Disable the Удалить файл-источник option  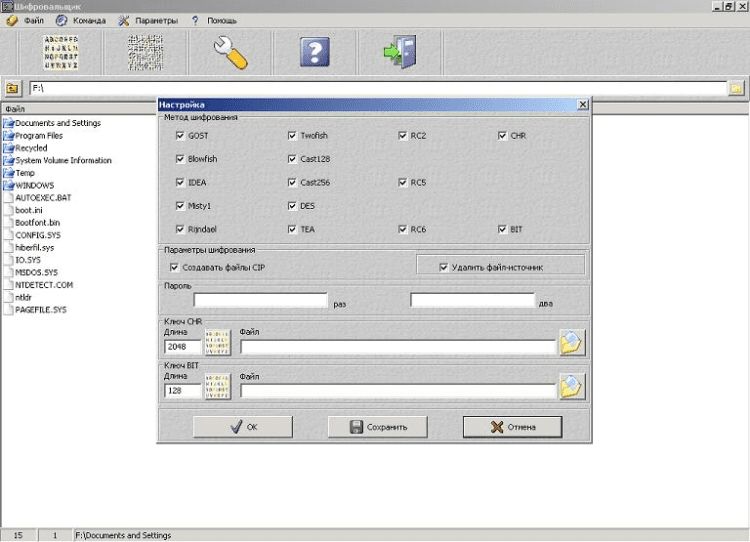point(443,267)
